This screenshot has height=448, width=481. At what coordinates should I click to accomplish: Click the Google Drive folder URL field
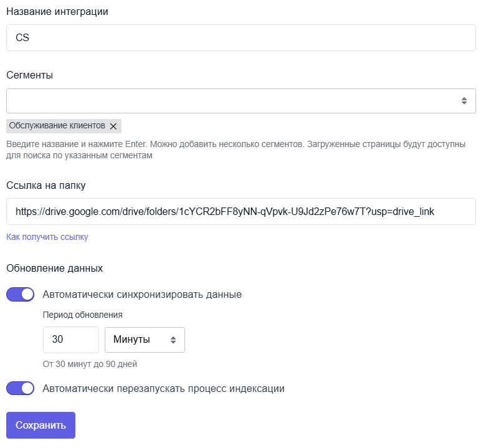click(240, 211)
